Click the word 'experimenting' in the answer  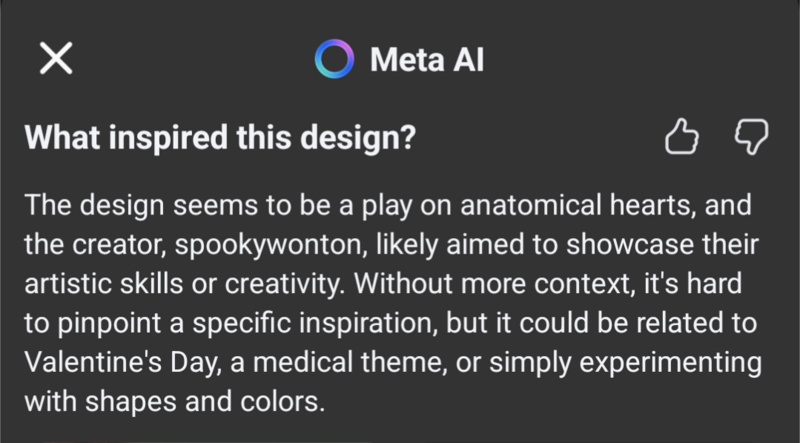coord(670,363)
